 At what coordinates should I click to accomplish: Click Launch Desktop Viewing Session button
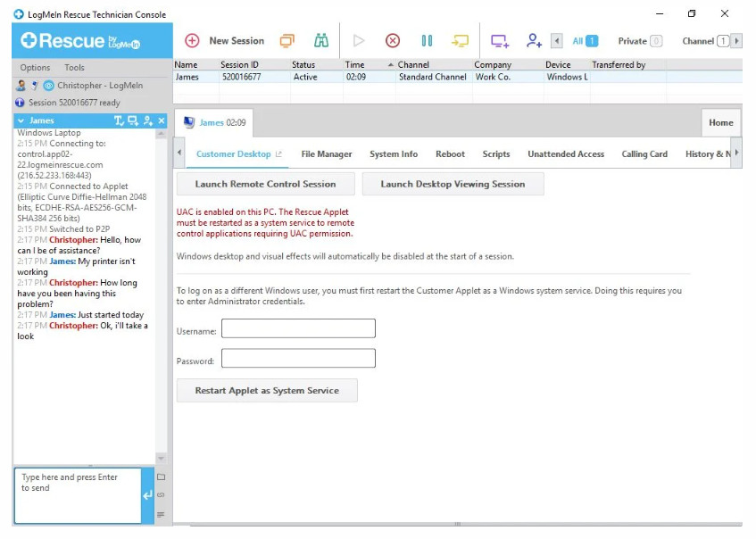pos(453,184)
